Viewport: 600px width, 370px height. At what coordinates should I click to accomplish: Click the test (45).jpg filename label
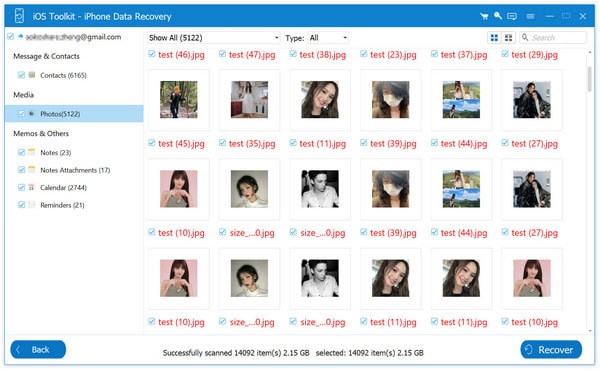(181, 143)
